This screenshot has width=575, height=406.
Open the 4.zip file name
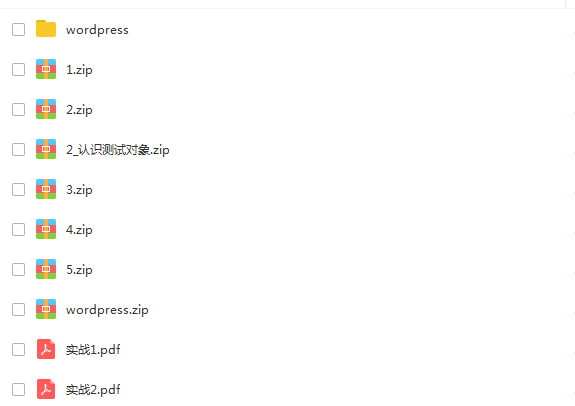[x=79, y=230]
